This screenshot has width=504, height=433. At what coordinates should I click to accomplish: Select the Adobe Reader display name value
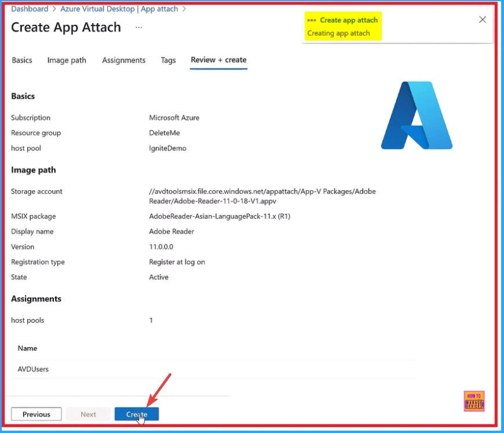click(x=171, y=232)
